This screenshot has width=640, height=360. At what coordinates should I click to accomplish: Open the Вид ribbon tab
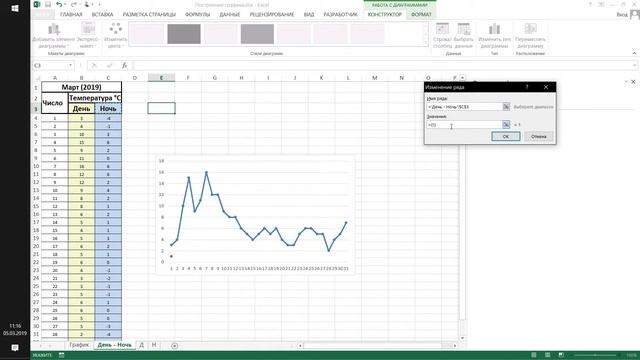pos(309,14)
